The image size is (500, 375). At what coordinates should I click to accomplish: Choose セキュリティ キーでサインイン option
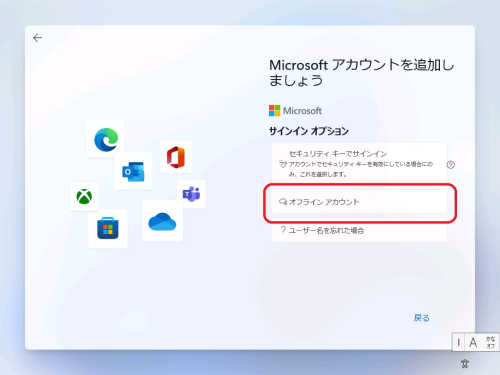(x=359, y=163)
